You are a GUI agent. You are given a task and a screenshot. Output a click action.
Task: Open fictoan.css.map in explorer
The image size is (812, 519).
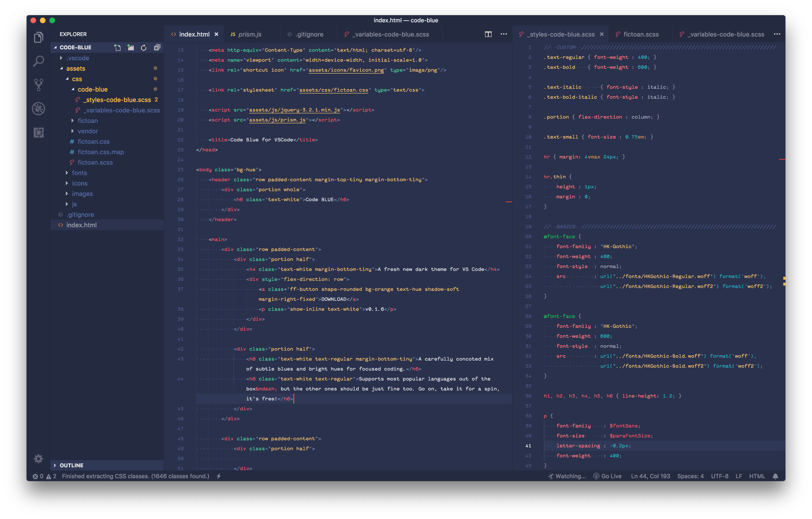click(100, 152)
